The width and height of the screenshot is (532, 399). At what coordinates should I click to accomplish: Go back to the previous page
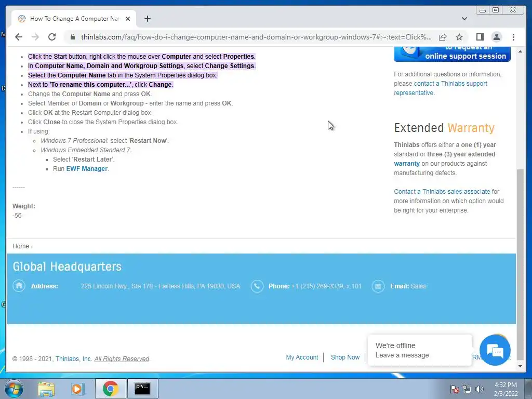tap(19, 37)
